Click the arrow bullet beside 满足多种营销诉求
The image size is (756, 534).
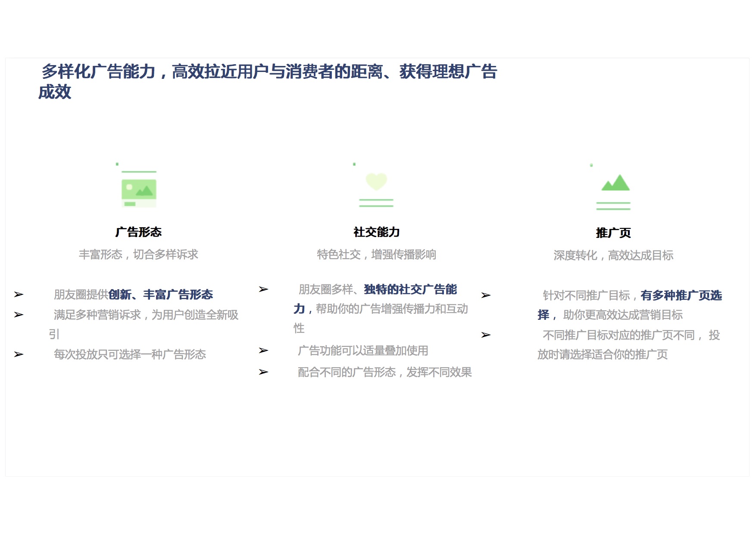(x=19, y=315)
